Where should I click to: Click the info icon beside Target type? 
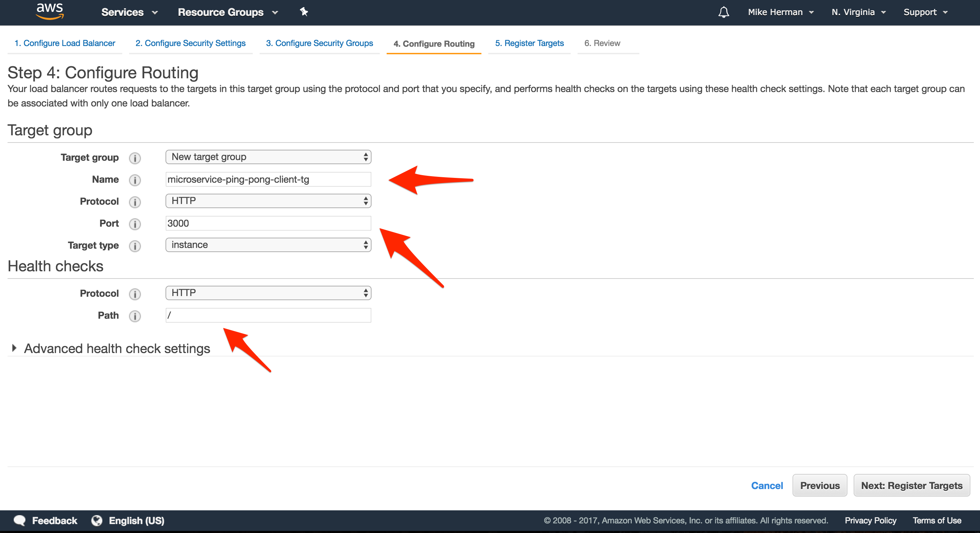coord(135,246)
